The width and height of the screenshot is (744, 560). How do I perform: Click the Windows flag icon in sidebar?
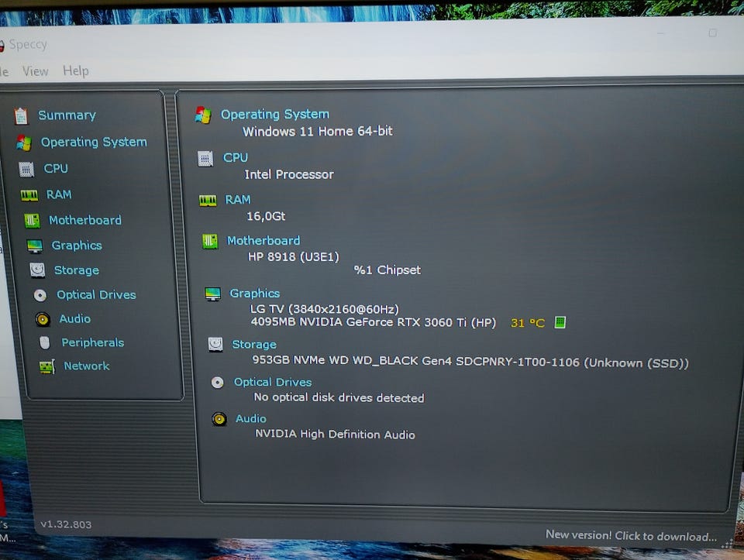click(24, 143)
